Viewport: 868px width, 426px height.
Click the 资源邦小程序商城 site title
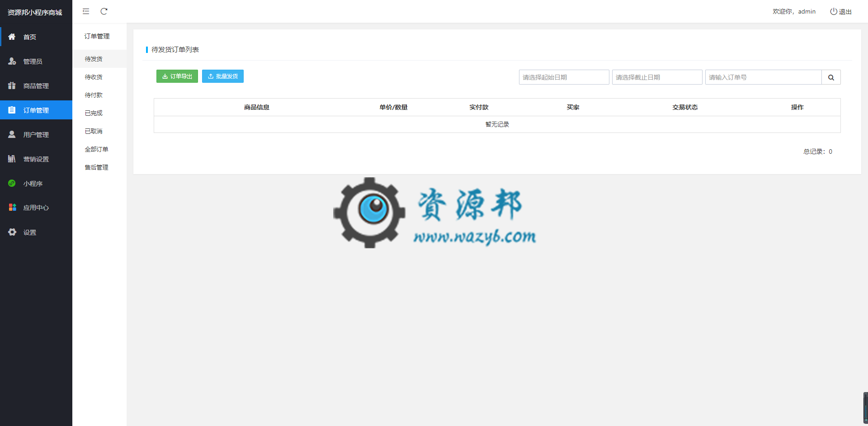[x=35, y=12]
